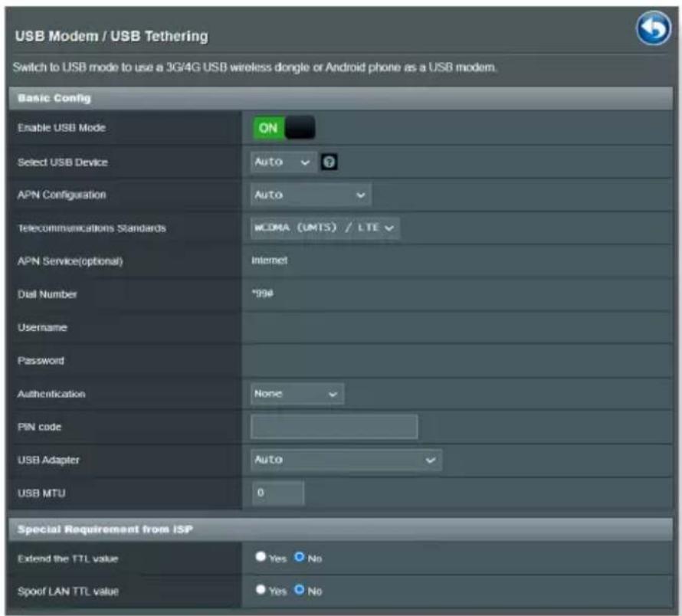Click the Basic Config section header
The height and width of the screenshot is (616, 682).
click(340, 98)
